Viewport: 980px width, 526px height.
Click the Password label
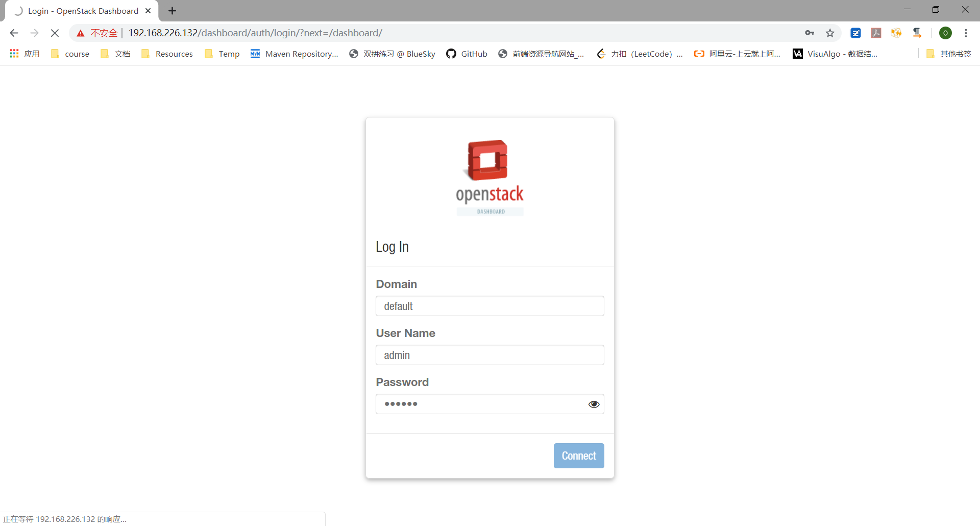pos(402,382)
